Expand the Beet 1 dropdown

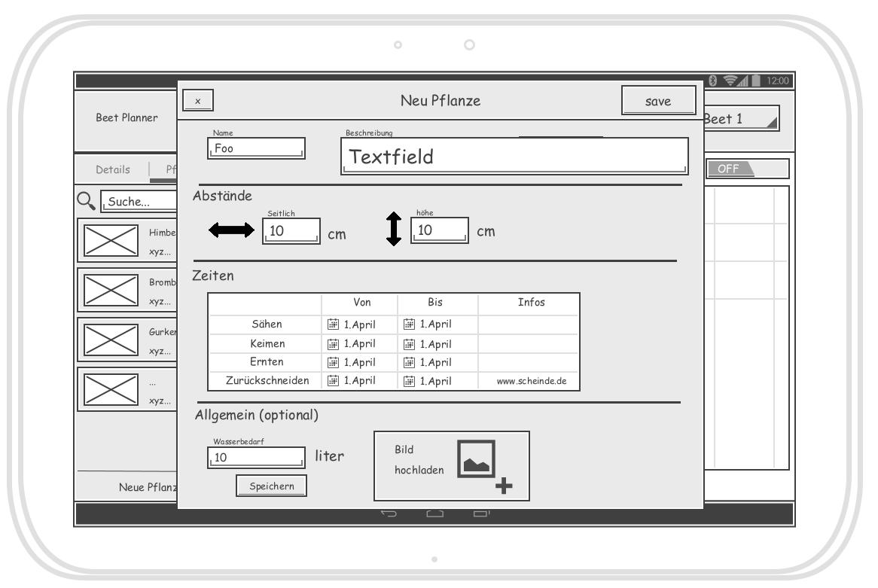tap(740, 120)
